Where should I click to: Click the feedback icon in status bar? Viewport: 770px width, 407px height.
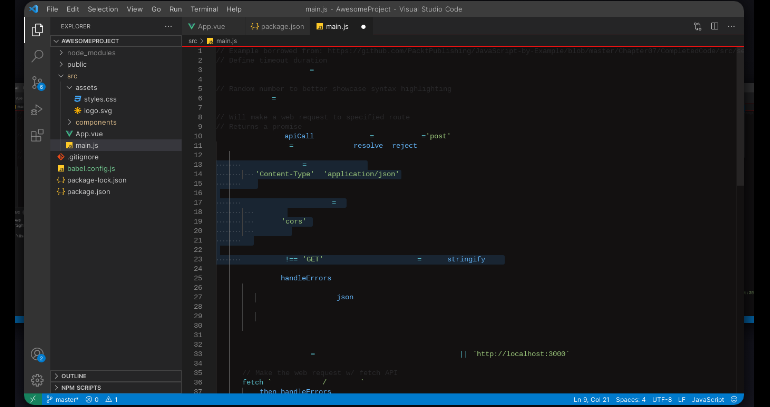click(x=735, y=400)
